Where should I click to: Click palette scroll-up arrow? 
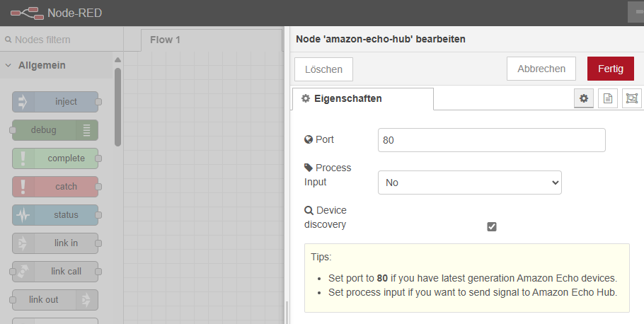[x=118, y=60]
